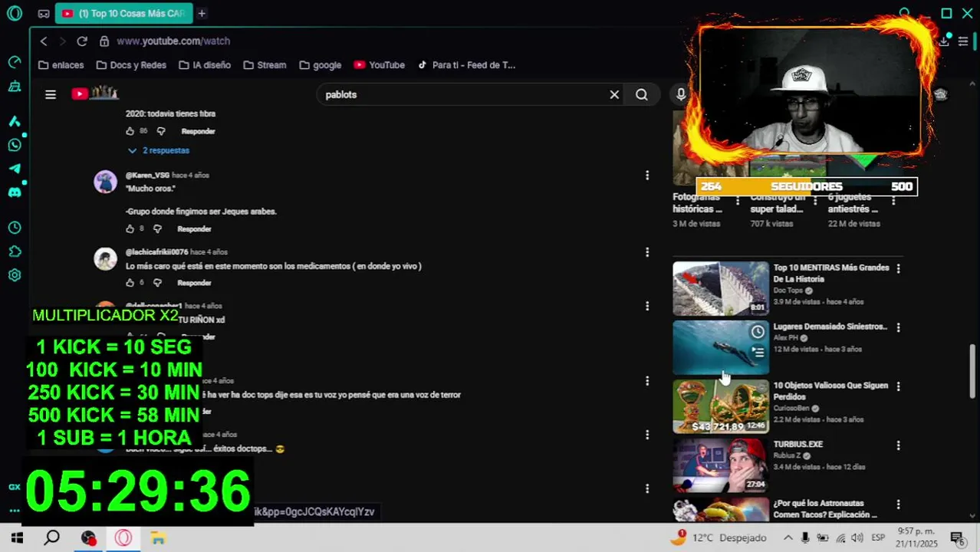Image resolution: width=980 pixels, height=552 pixels.
Task: Open the Para ti TikTok feed bookmark
Action: tap(466, 65)
